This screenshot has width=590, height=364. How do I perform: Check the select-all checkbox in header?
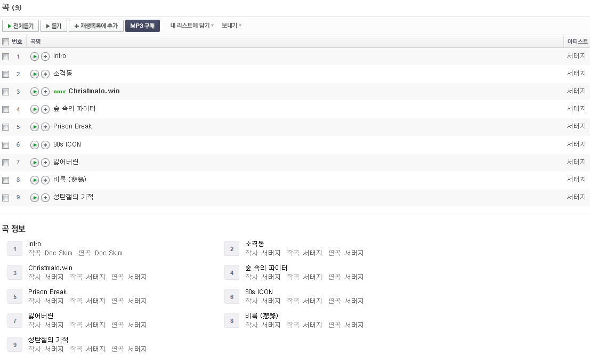[x=6, y=42]
